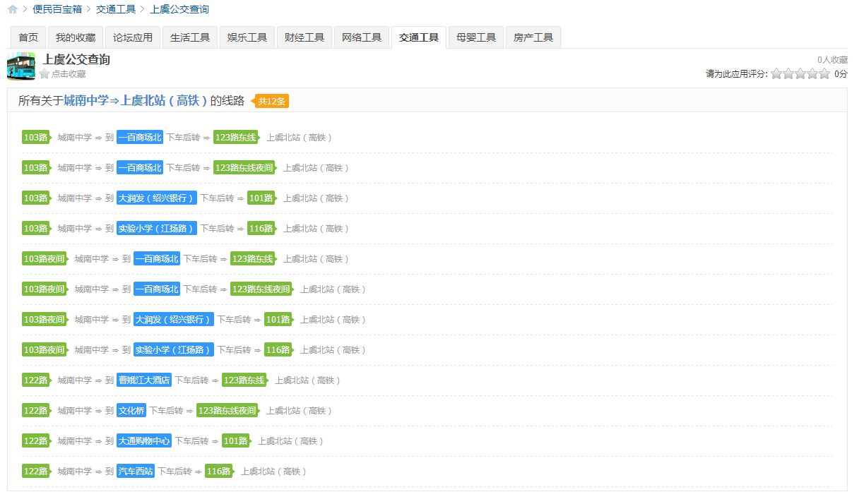
Task: Open 便民百宝箱 breadcrumb link
Action: [57, 9]
